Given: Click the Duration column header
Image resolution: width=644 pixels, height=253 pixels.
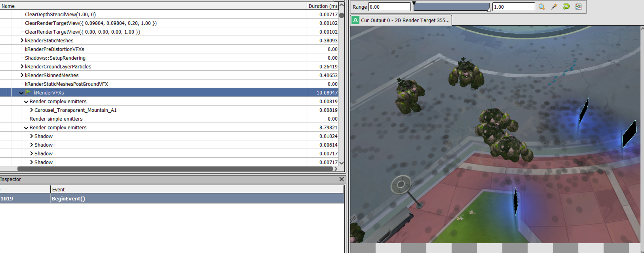Looking at the screenshot, I should pos(323,6).
